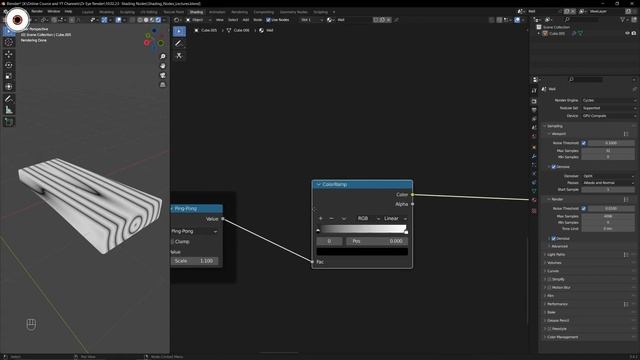
Task: Open the Ping-Pong operation dropdown
Action: coord(195,231)
